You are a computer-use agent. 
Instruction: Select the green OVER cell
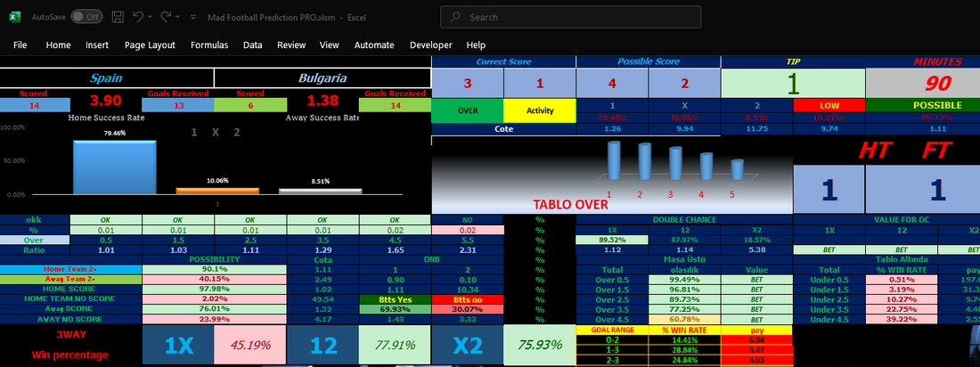pyautogui.click(x=468, y=110)
